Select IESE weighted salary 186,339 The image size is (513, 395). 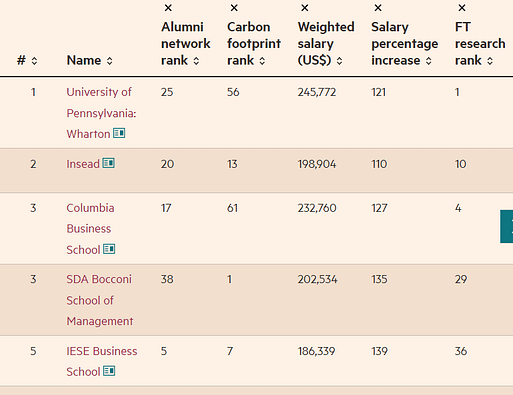pyautogui.click(x=316, y=351)
